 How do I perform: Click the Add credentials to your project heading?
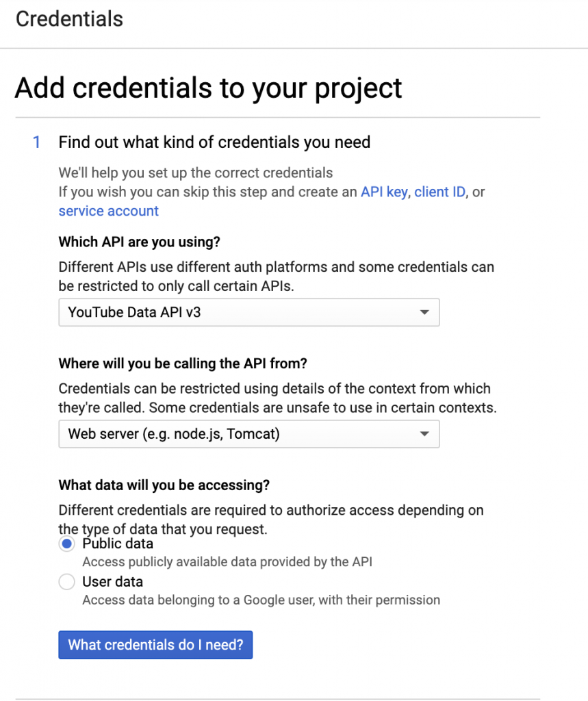tap(208, 88)
